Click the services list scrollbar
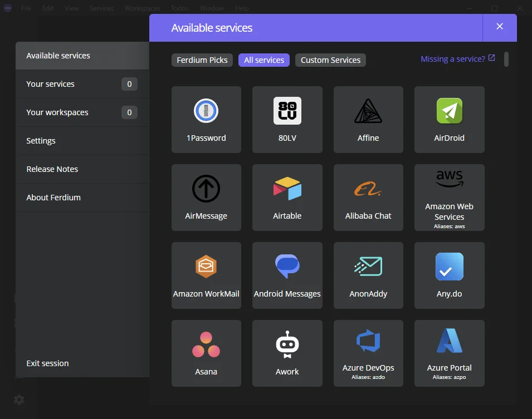Image resolution: width=532 pixels, height=419 pixels. click(506, 60)
